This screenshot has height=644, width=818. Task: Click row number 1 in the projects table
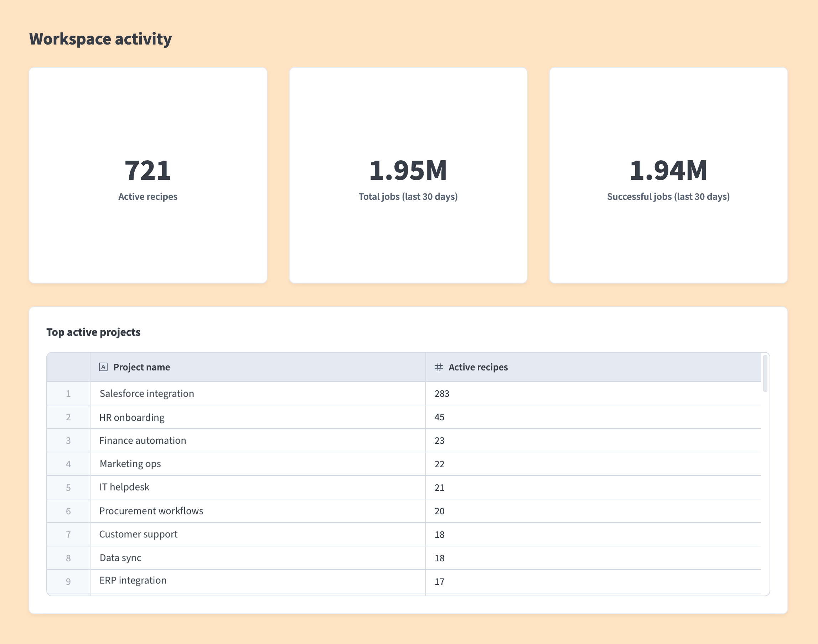pos(68,393)
